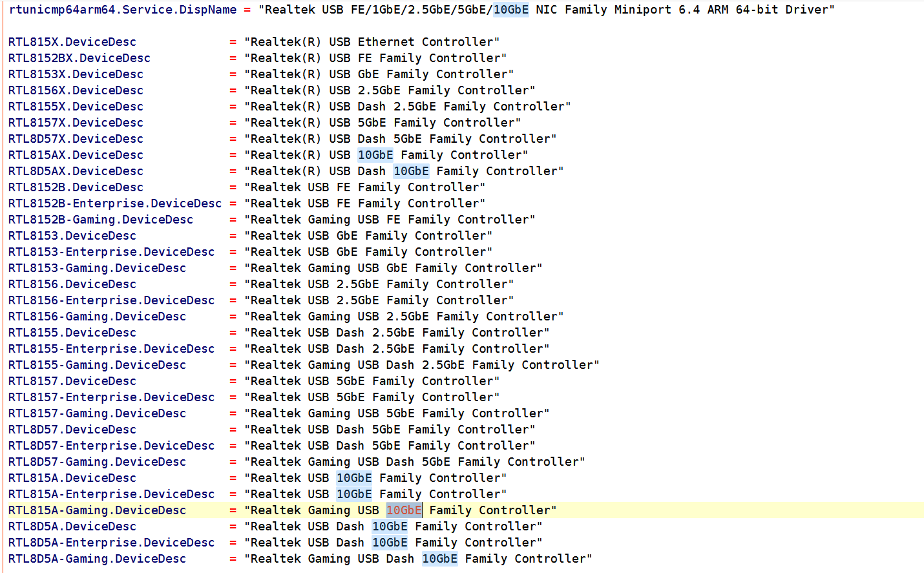Click "Realtek Gaming USB GbE Family Controller" value
This screenshot has height=573, width=924.
tap(394, 268)
